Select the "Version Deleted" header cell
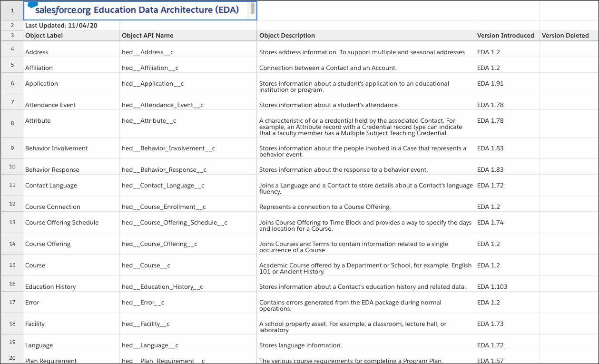 click(565, 35)
